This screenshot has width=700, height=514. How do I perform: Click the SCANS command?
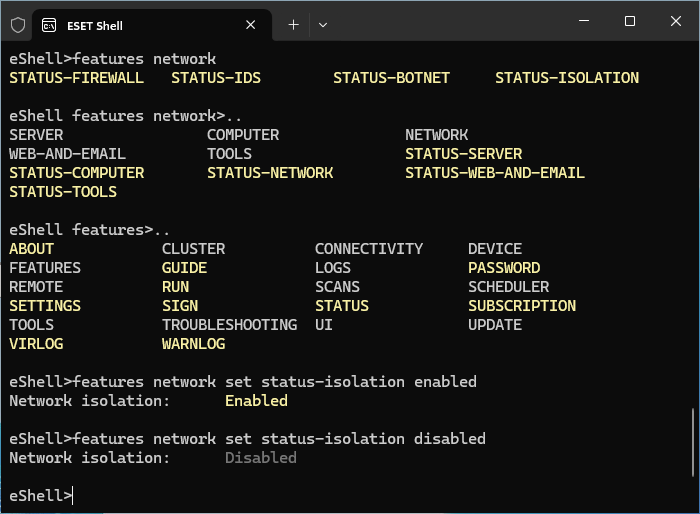click(x=338, y=287)
